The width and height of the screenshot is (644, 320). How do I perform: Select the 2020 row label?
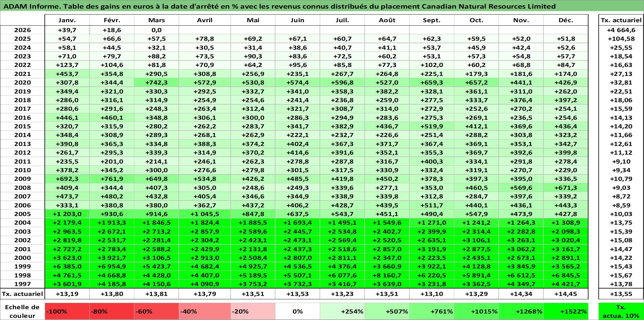click(23, 82)
